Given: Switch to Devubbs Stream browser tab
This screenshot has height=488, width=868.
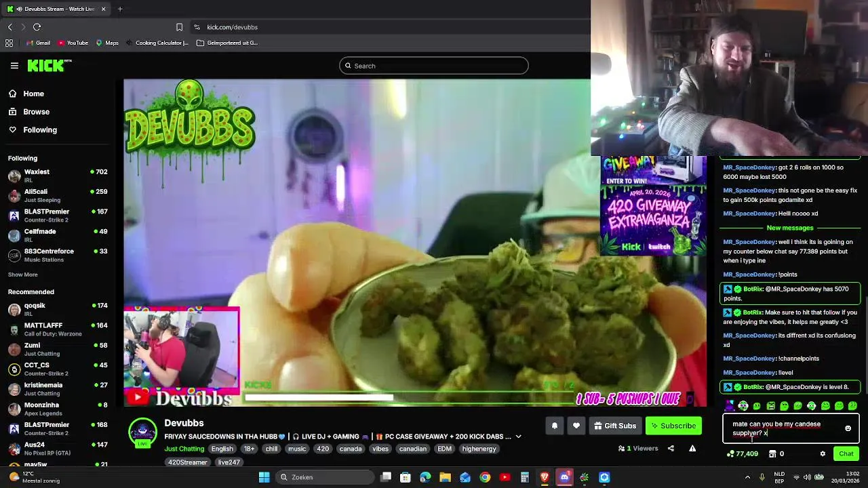Looking at the screenshot, I should 57,9.
